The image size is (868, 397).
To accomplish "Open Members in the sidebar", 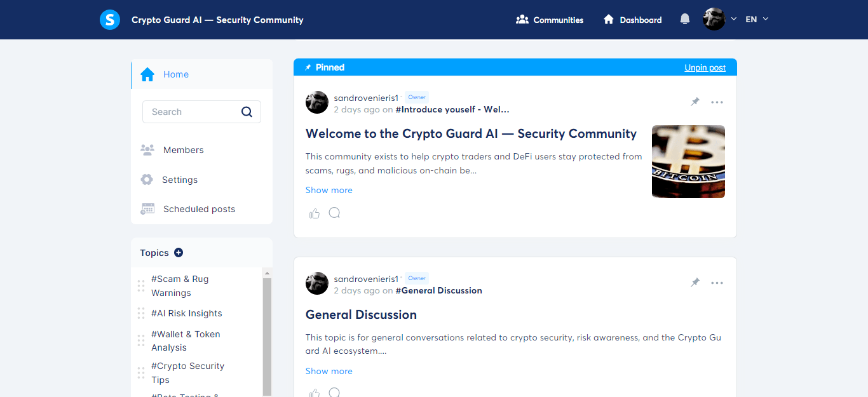I will [183, 150].
